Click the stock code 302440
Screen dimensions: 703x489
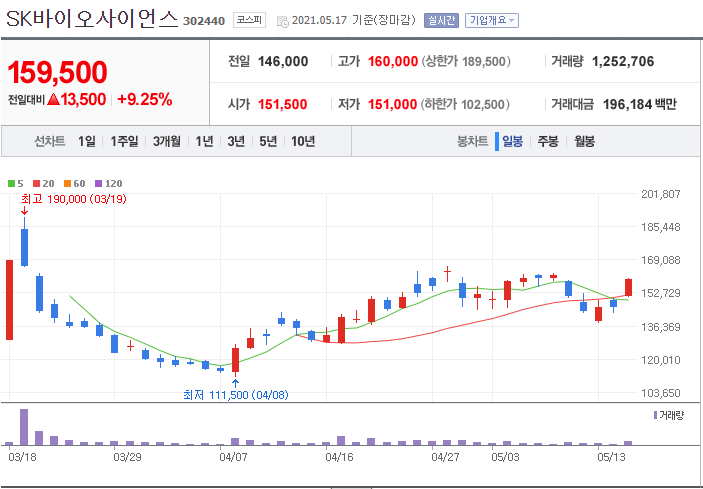[204, 21]
